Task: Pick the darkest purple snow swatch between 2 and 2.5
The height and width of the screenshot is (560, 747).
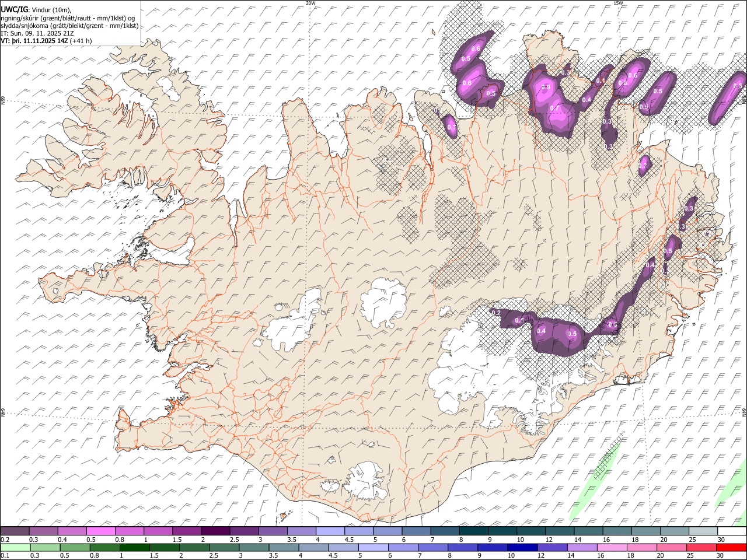Action: click(x=215, y=531)
